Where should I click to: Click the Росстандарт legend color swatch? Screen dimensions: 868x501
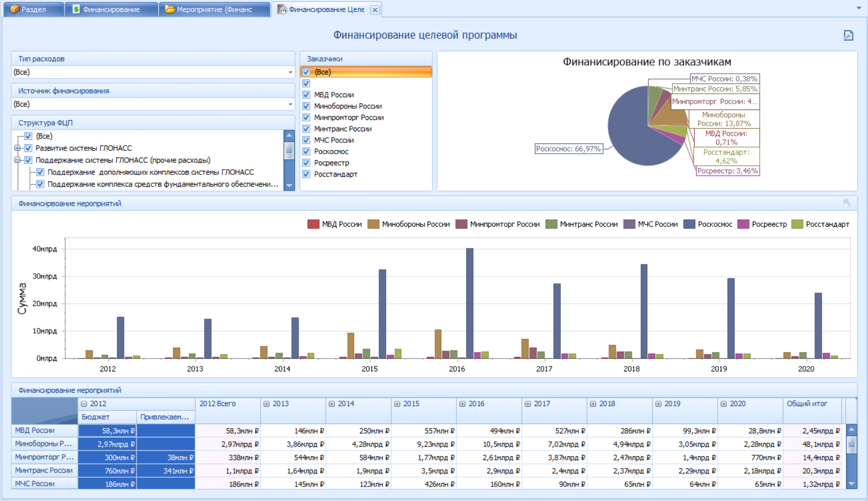coord(797,224)
